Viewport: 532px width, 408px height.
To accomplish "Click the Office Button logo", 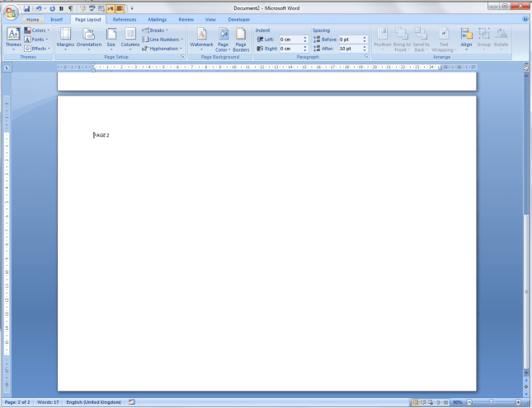I will point(11,11).
